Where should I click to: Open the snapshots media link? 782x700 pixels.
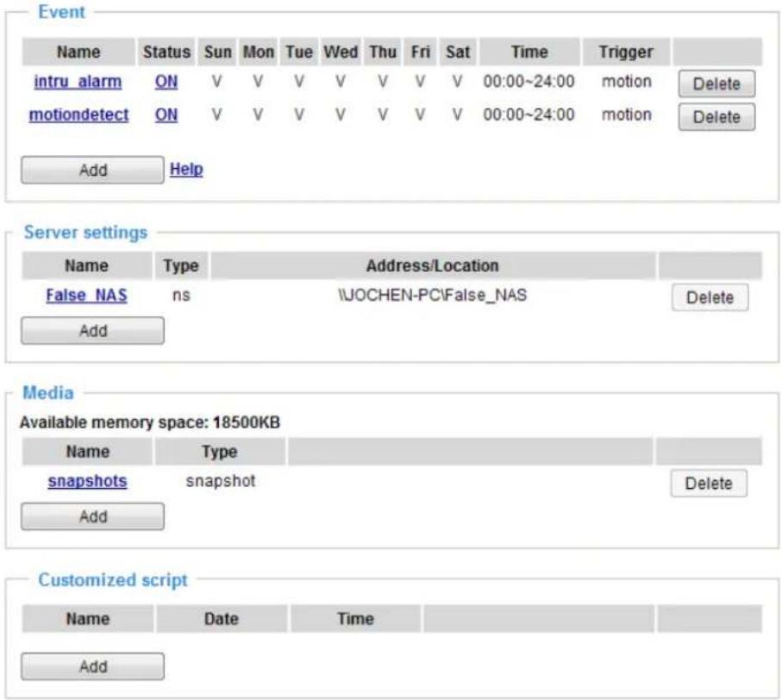click(x=87, y=481)
